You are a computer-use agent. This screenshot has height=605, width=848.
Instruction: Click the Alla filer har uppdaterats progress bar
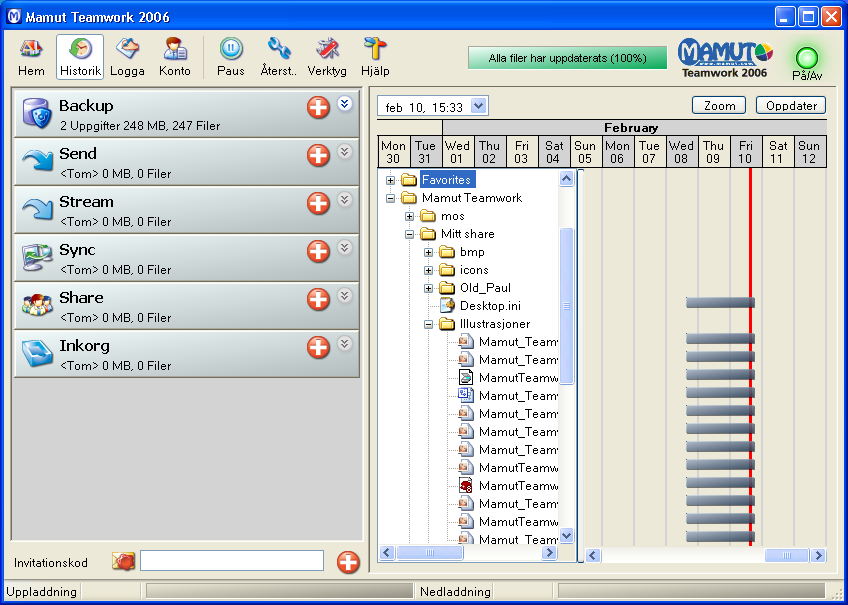coord(567,58)
